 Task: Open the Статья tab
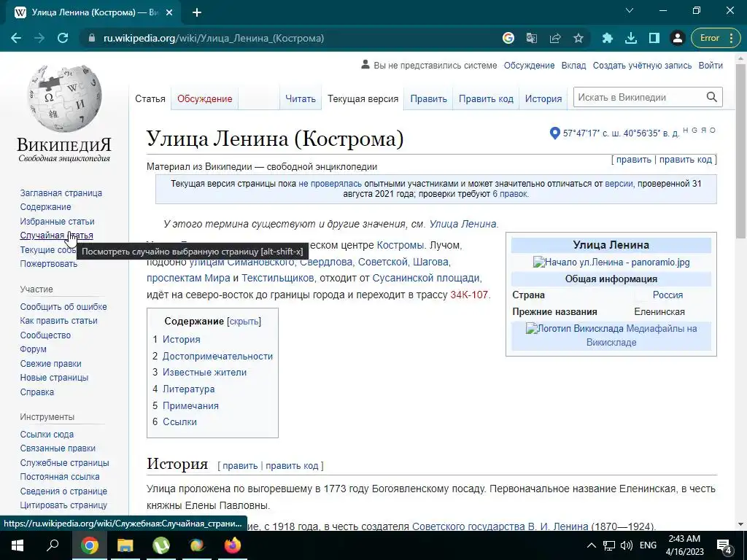click(150, 98)
